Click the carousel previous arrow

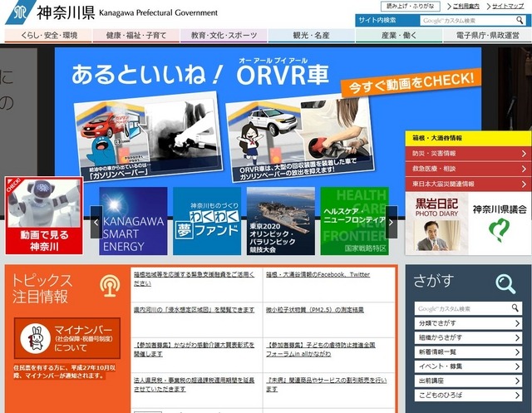pyautogui.click(x=96, y=222)
